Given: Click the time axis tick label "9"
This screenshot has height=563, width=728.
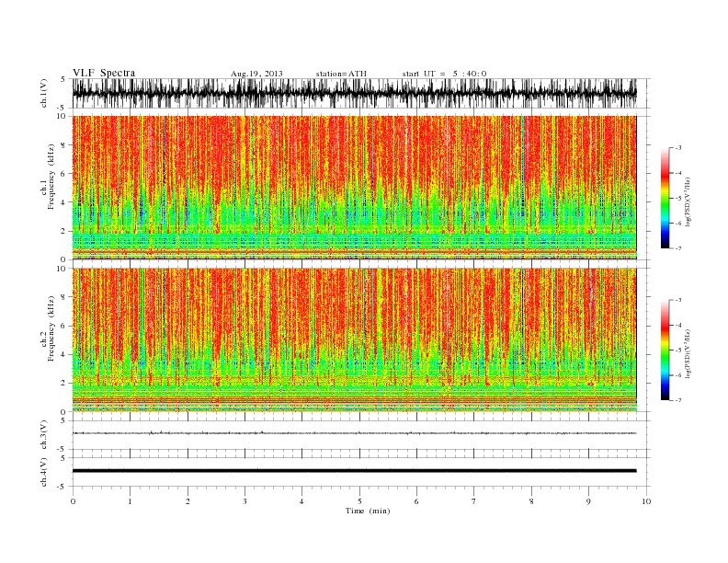Looking at the screenshot, I should pos(588,501).
